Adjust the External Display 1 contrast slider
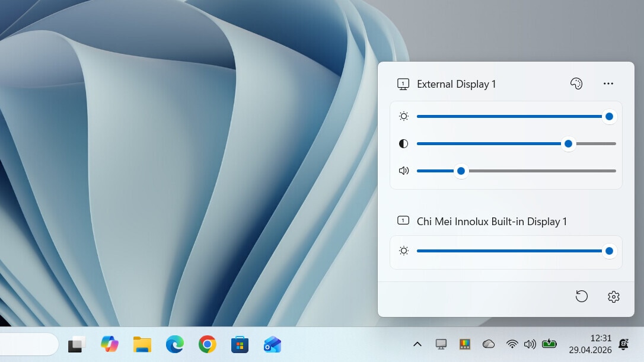 (x=517, y=143)
